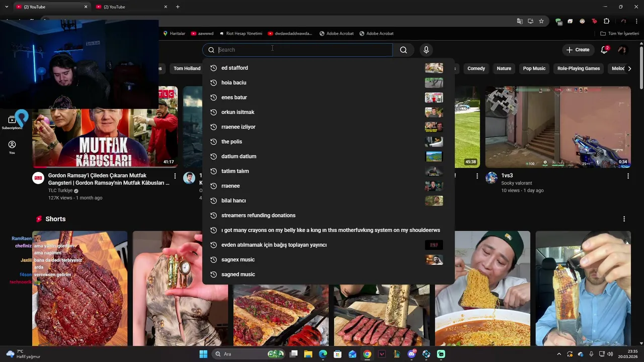
Task: Open the 1vs3 Valorant video thumbnail
Action: click(557, 127)
